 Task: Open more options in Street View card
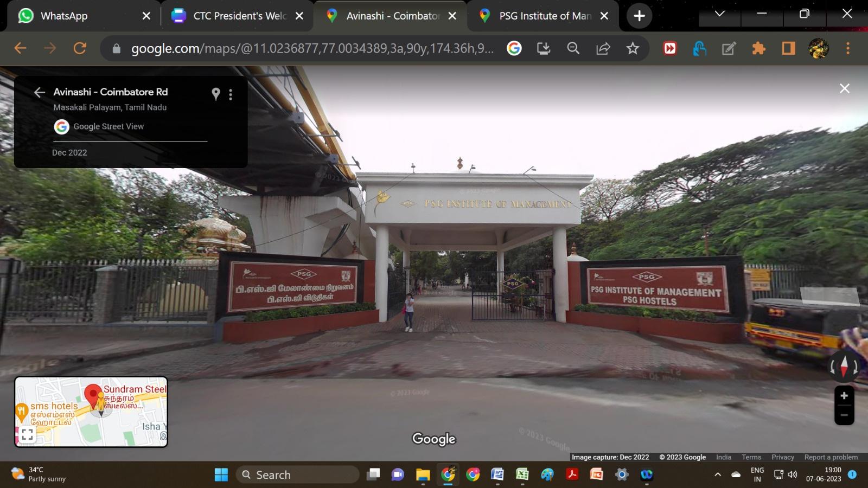click(231, 95)
